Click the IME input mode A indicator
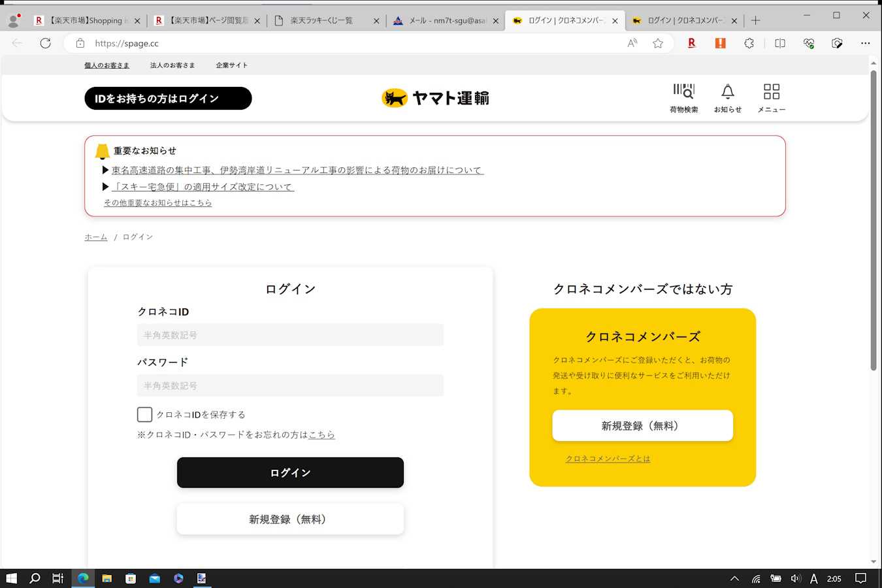 pos(813,578)
